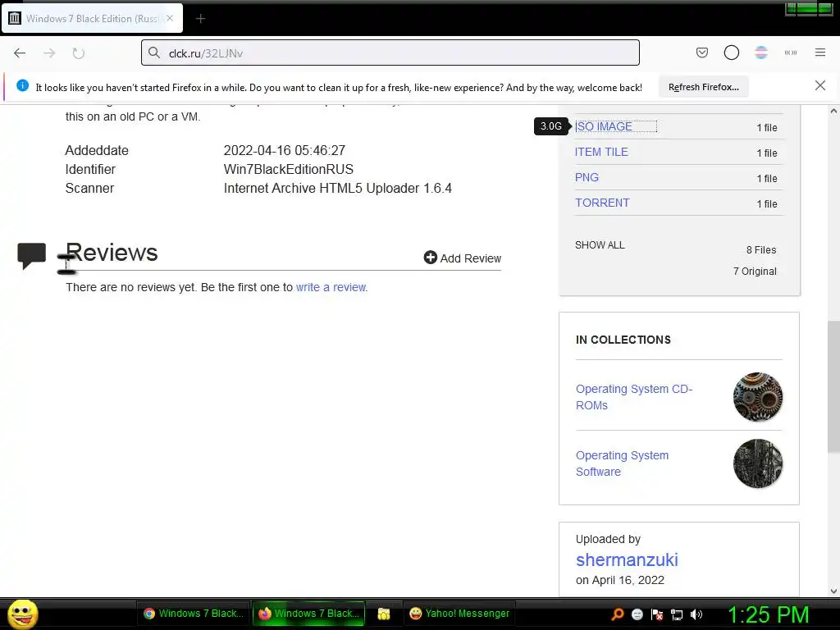Image resolution: width=840 pixels, height=630 pixels.
Task: Open Operating System CD-ROMs collection link
Action: [x=634, y=397]
